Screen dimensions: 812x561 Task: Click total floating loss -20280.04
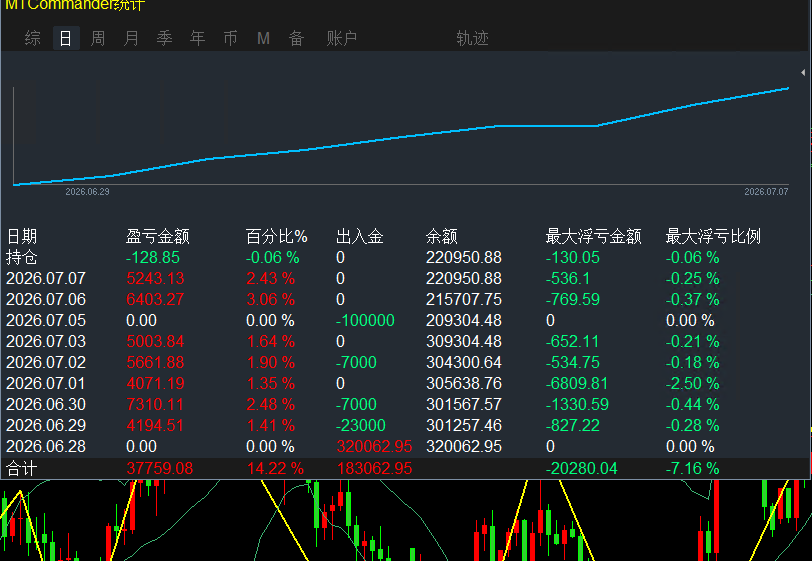(x=582, y=469)
